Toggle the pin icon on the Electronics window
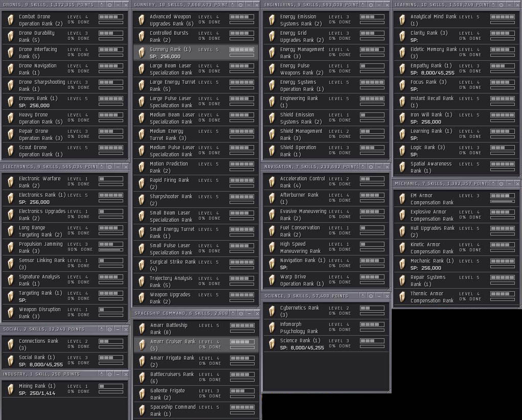This screenshot has width=522, height=420. pos(102,167)
